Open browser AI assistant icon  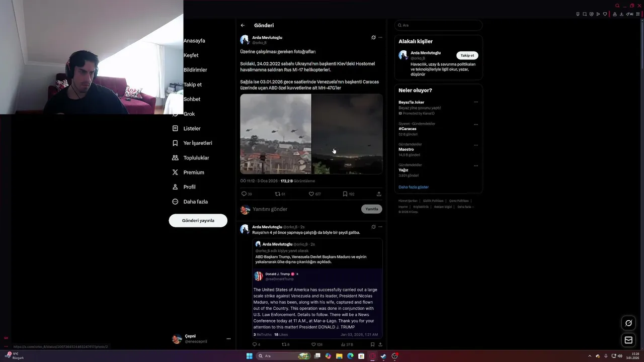coord(629,14)
